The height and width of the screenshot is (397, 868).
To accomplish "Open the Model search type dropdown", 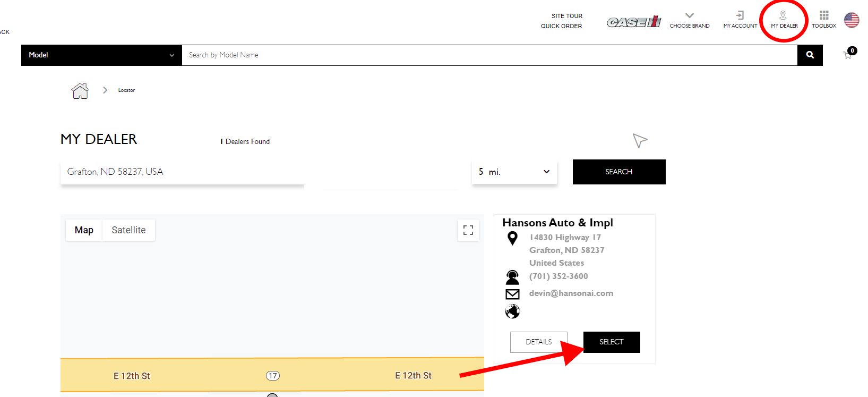I will (101, 55).
